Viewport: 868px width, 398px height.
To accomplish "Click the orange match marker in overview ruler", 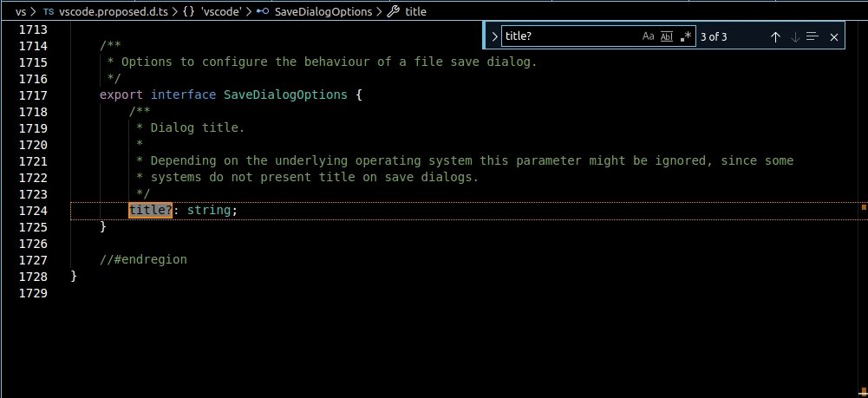I will (864, 207).
